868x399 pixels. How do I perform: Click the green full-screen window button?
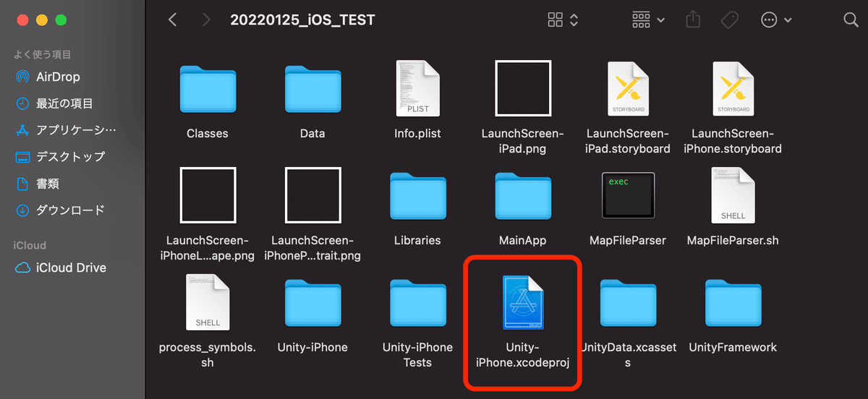click(x=61, y=20)
